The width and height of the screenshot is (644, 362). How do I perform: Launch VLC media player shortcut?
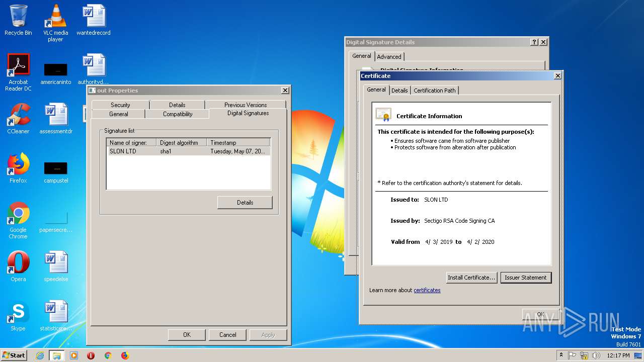pos(55,23)
